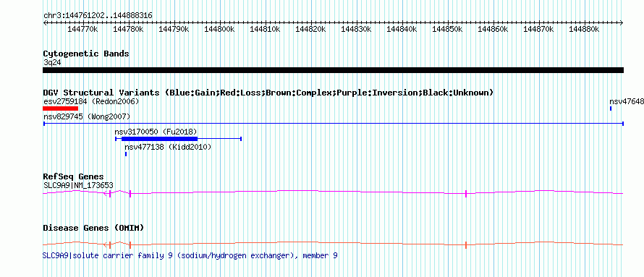
Task: Click the blue marker under nsv47648
Action: (x=611, y=108)
